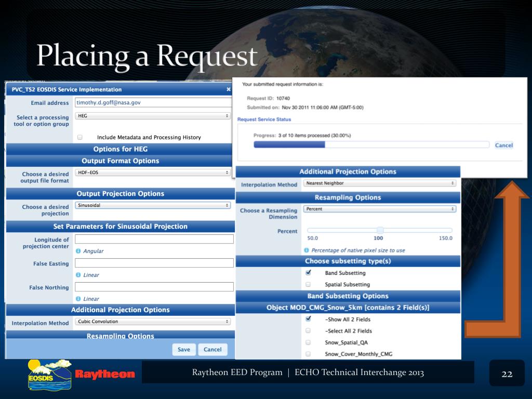Uncheck the Band Subsetting checkbox
The image size is (532, 399).
click(x=308, y=273)
